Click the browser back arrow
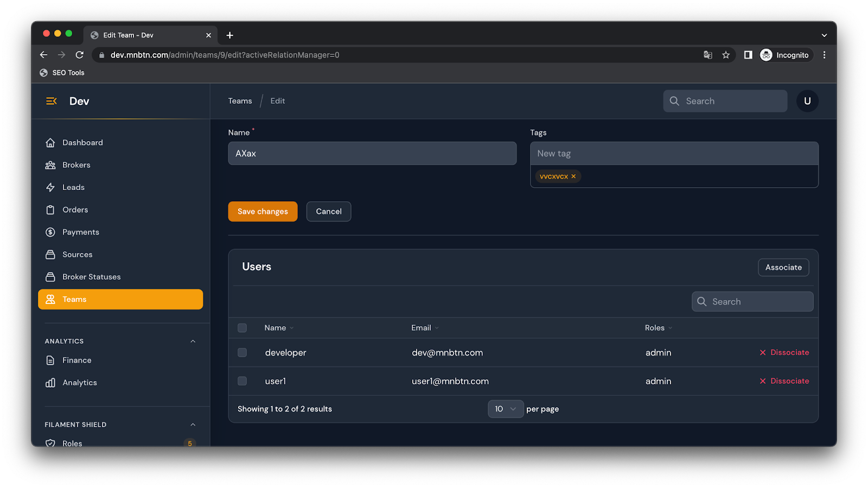The height and width of the screenshot is (488, 868). coord(44,55)
